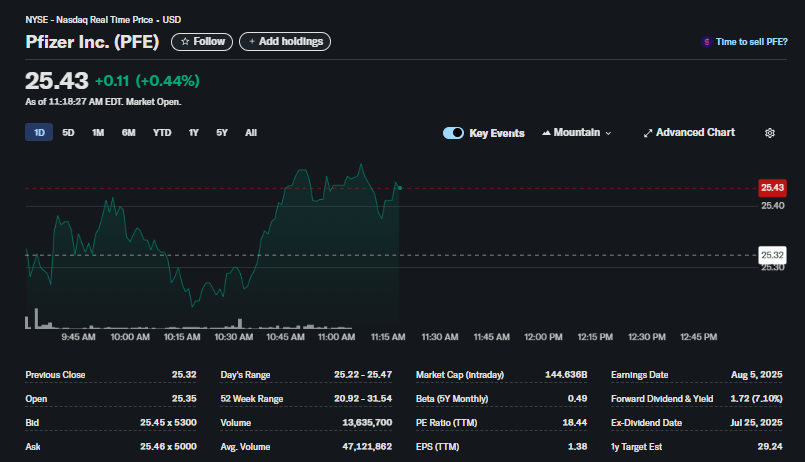Click the Day's Range label
Image resolution: width=805 pixels, height=462 pixels.
(x=245, y=375)
